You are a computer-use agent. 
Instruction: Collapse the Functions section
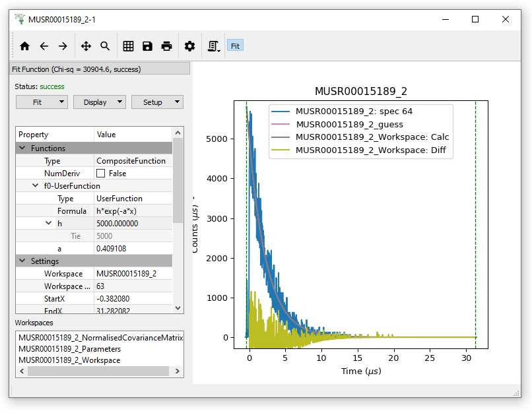pyautogui.click(x=22, y=148)
